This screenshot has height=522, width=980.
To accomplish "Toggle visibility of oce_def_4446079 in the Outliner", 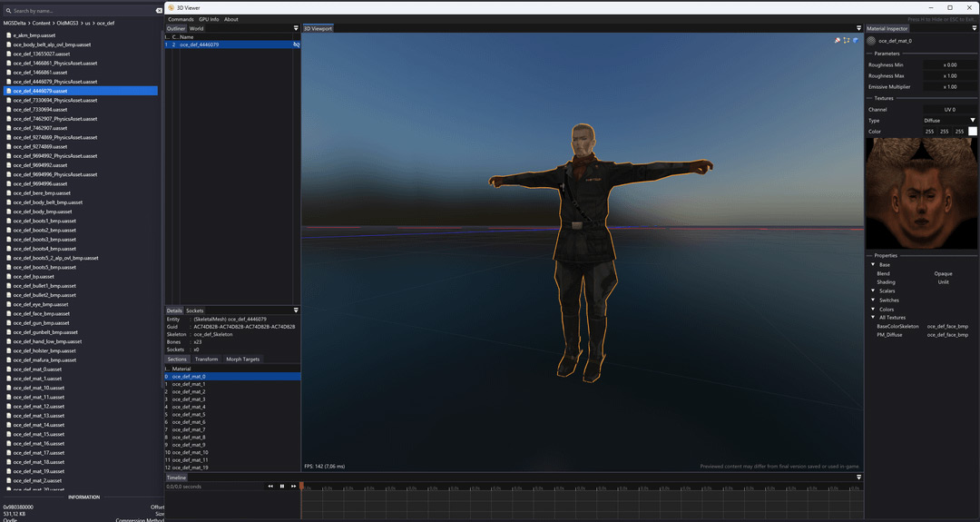I will click(x=296, y=45).
